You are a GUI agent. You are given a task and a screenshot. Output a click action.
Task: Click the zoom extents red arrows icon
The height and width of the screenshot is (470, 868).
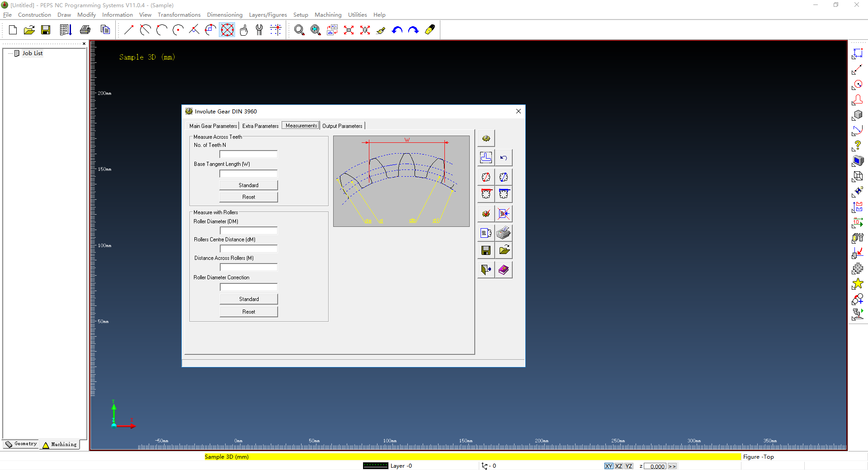(349, 30)
